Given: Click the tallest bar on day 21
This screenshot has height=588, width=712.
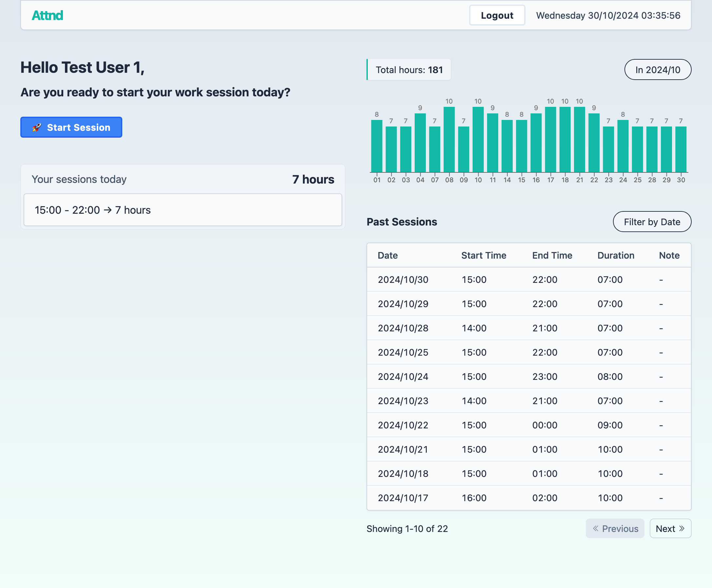Looking at the screenshot, I should coord(579,139).
